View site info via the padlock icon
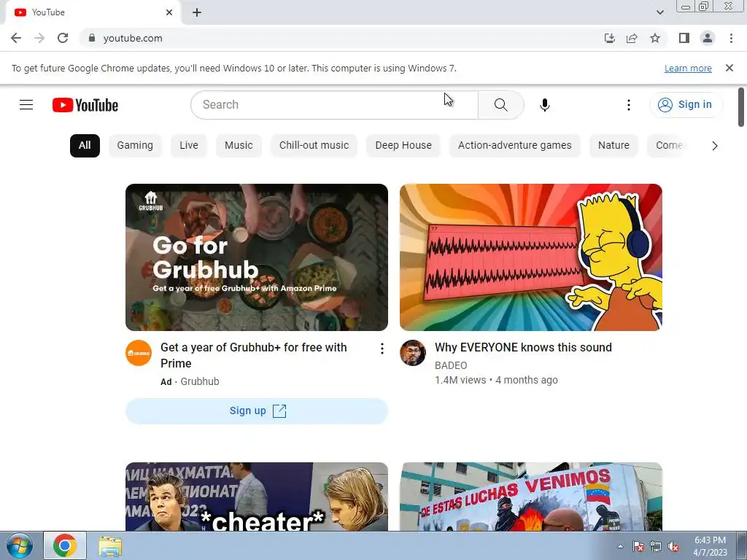 pyautogui.click(x=92, y=38)
